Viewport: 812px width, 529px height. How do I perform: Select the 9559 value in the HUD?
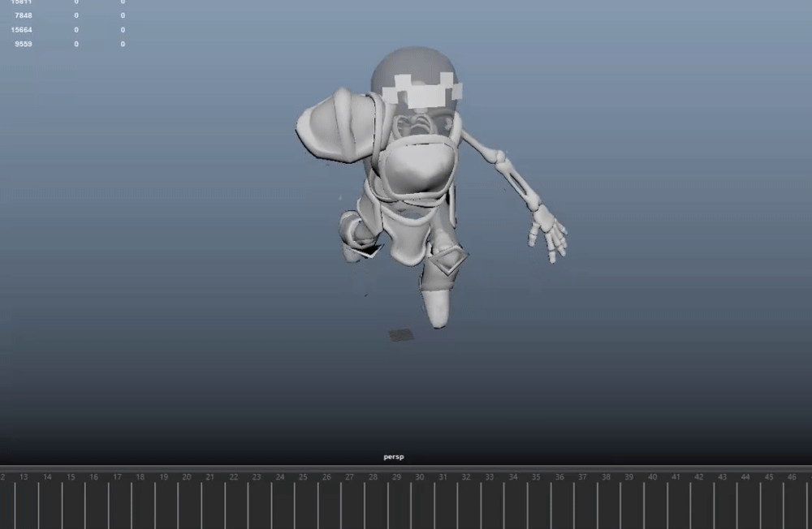[24, 44]
